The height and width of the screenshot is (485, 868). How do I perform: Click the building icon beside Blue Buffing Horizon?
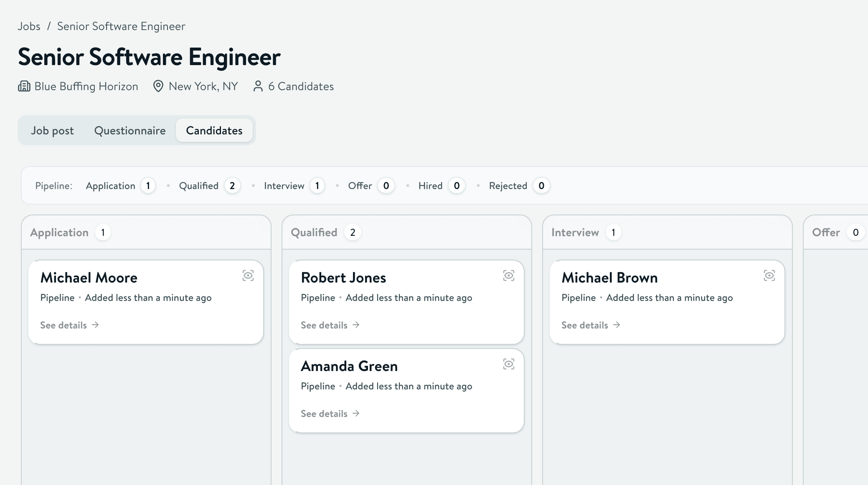pyautogui.click(x=24, y=86)
